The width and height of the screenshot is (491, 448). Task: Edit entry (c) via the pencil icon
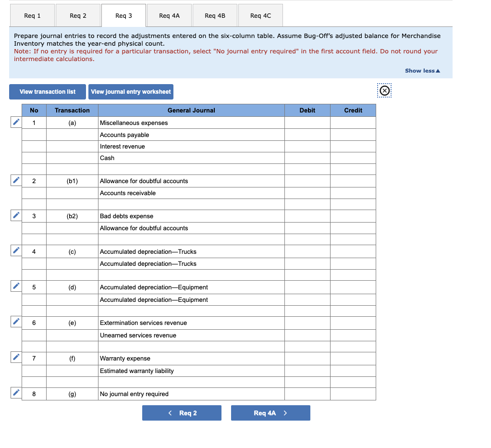click(16, 251)
